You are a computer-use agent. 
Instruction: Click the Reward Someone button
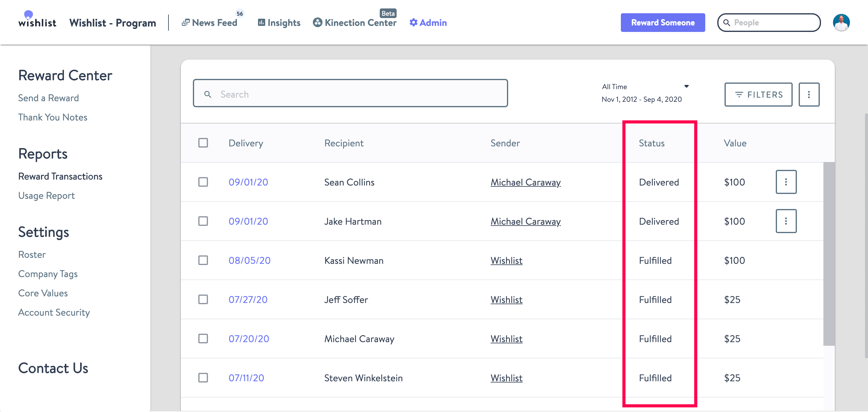tap(663, 23)
